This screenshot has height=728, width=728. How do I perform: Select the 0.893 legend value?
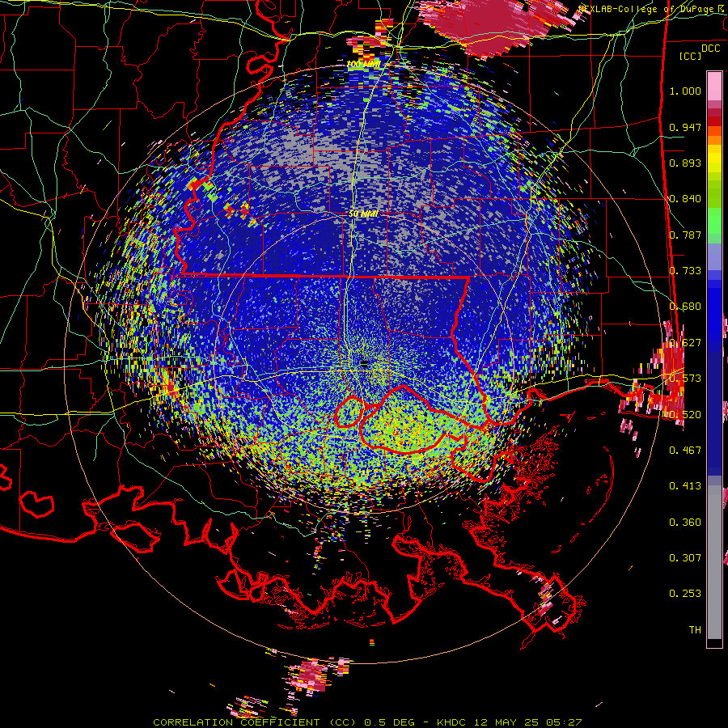[685, 163]
